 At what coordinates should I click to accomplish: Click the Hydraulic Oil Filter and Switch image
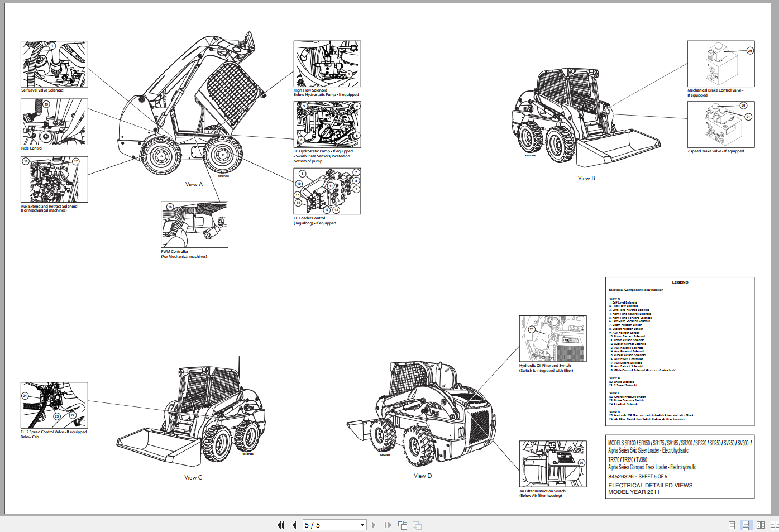(552, 338)
